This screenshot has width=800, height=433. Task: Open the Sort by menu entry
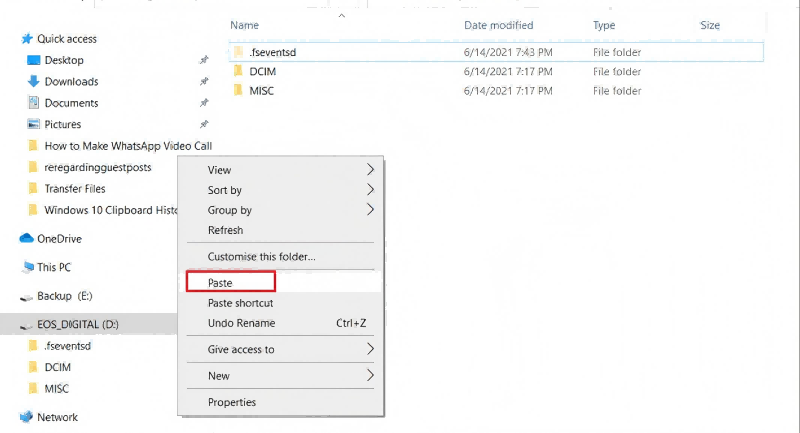[224, 190]
